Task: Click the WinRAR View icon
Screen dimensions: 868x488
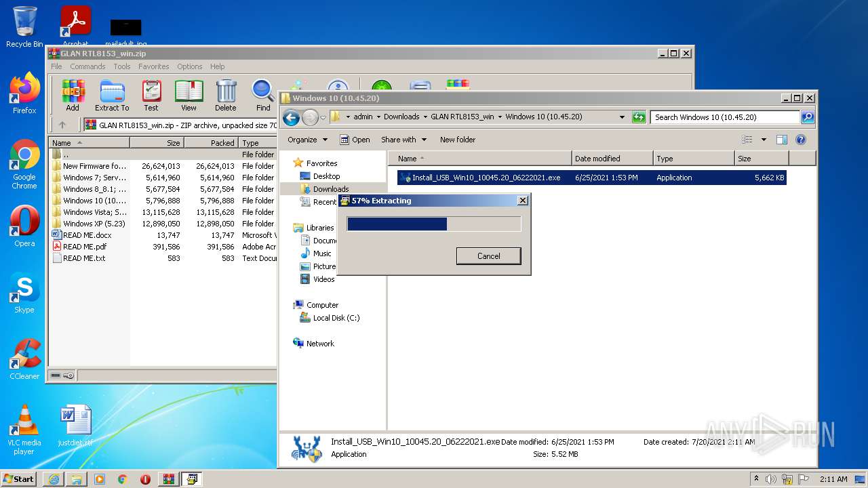Action: (189, 95)
